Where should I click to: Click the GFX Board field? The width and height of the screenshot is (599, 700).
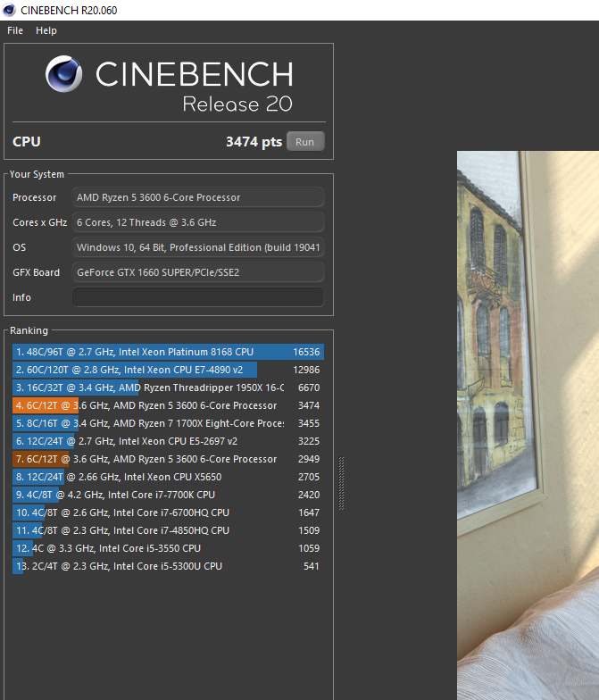(198, 271)
